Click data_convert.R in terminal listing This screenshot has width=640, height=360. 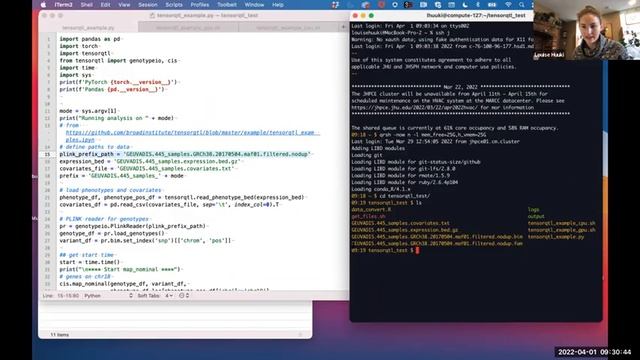tap(371, 209)
